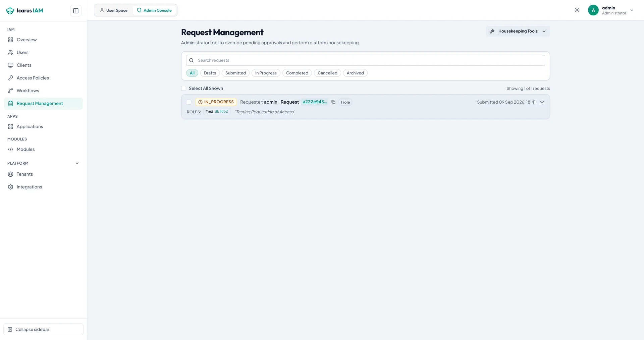Open the Housekeeping Tools dropdown

pyautogui.click(x=518, y=31)
